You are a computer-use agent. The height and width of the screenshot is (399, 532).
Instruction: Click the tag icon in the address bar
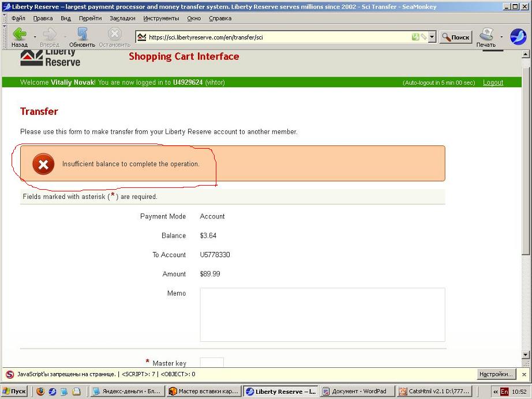(x=424, y=37)
